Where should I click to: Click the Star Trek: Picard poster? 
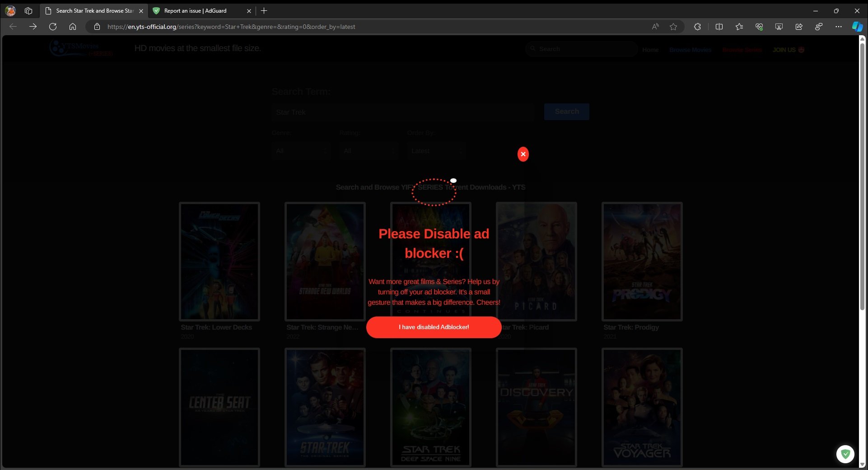click(x=536, y=261)
